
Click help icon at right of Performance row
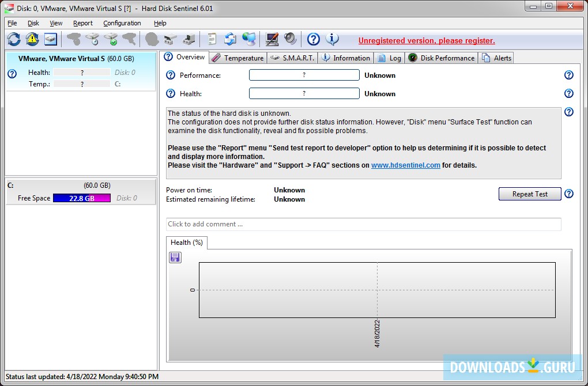point(569,75)
